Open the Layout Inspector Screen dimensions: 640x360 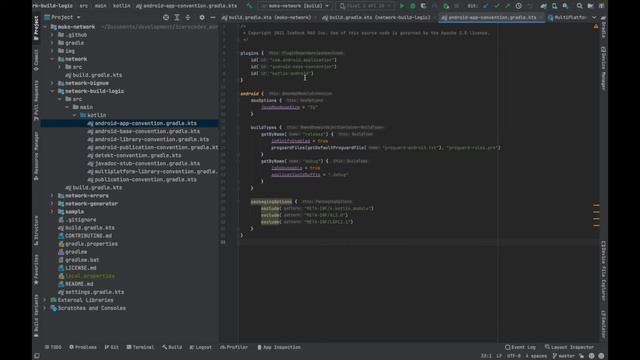(x=569, y=347)
